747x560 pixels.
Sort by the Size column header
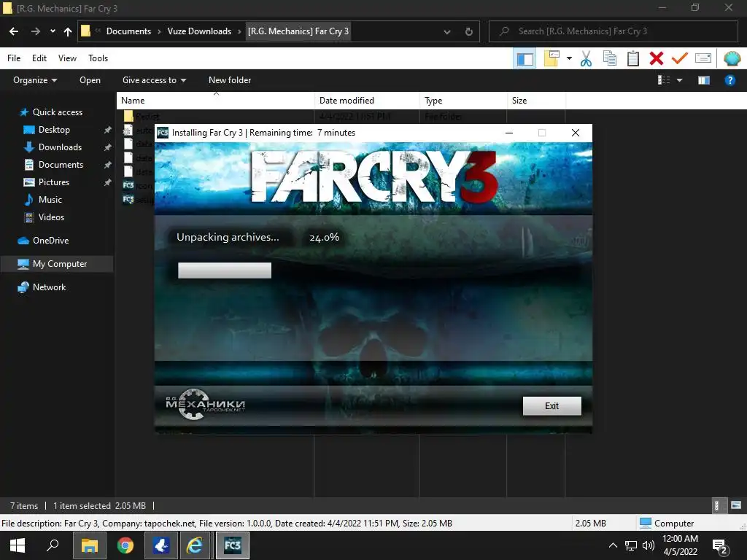(536, 101)
